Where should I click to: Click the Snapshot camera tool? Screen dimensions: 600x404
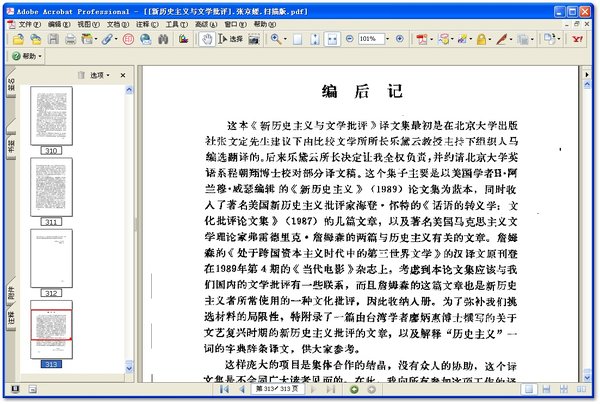click(x=256, y=39)
